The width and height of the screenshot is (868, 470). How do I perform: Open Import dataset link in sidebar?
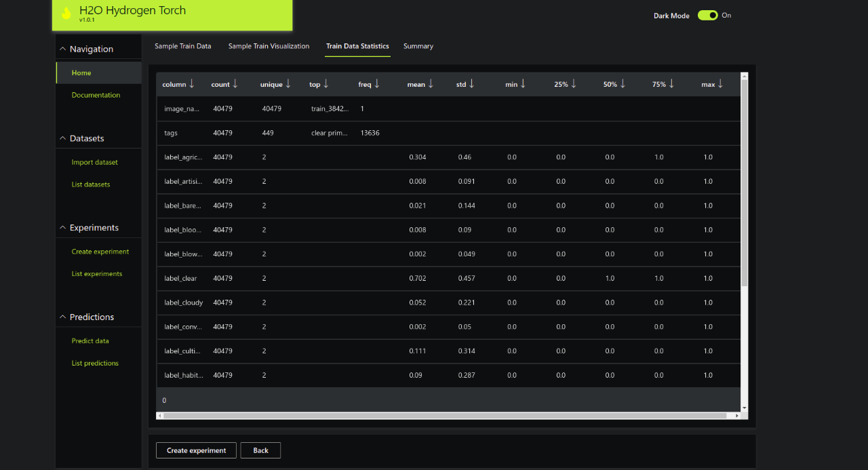pos(94,162)
